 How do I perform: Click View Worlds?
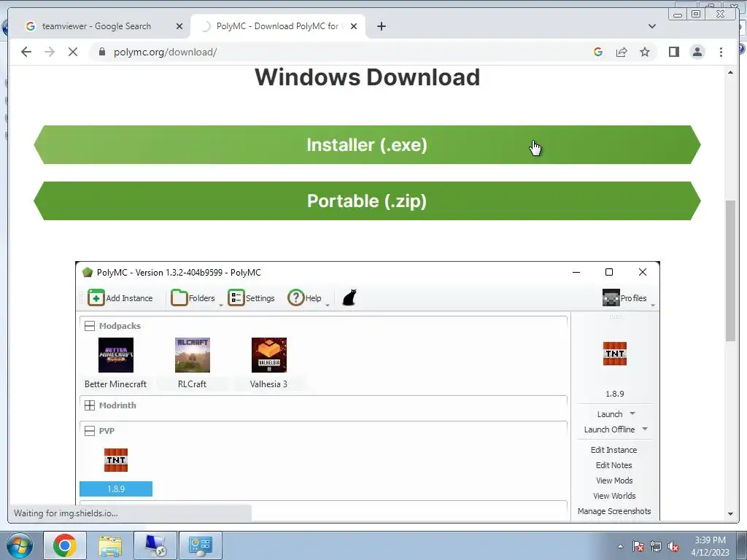(x=614, y=496)
